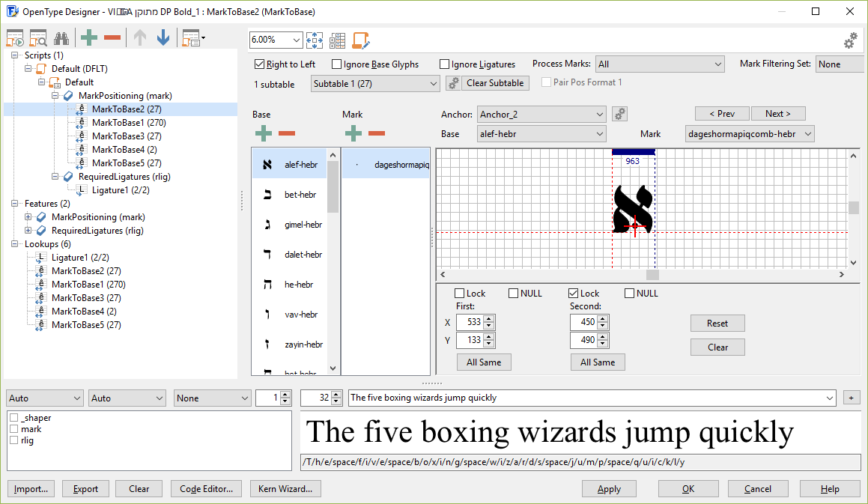Screen dimensions: 868x504
Task: Click the grid table view icon
Action: point(337,40)
